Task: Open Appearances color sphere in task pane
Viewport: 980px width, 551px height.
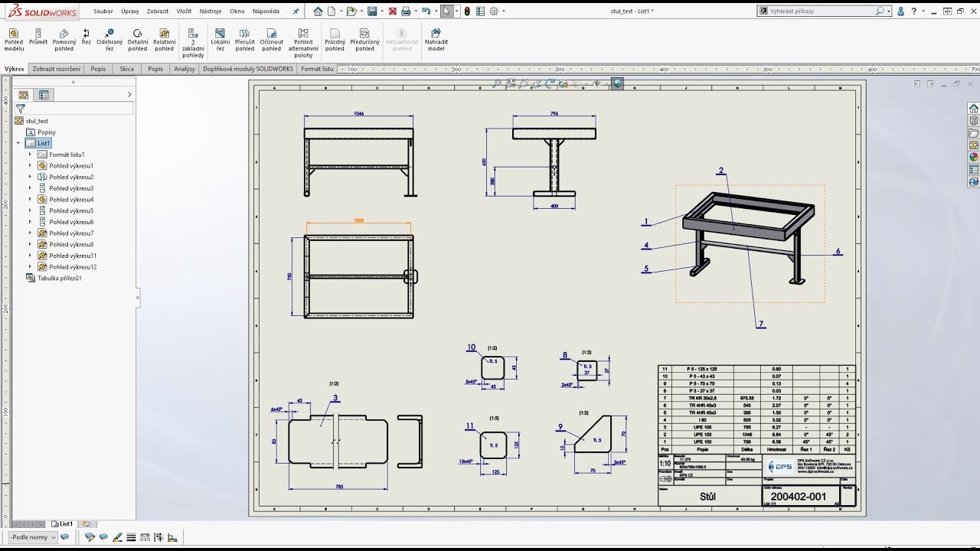Action: point(974,157)
